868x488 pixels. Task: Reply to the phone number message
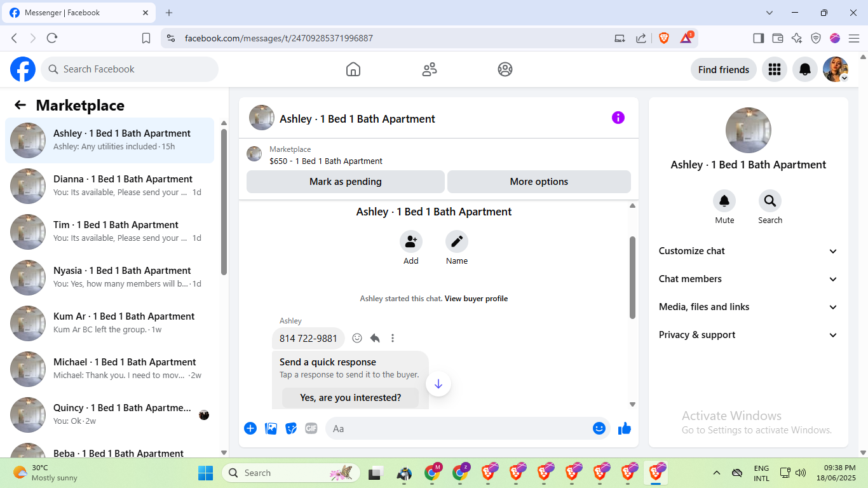(375, 338)
